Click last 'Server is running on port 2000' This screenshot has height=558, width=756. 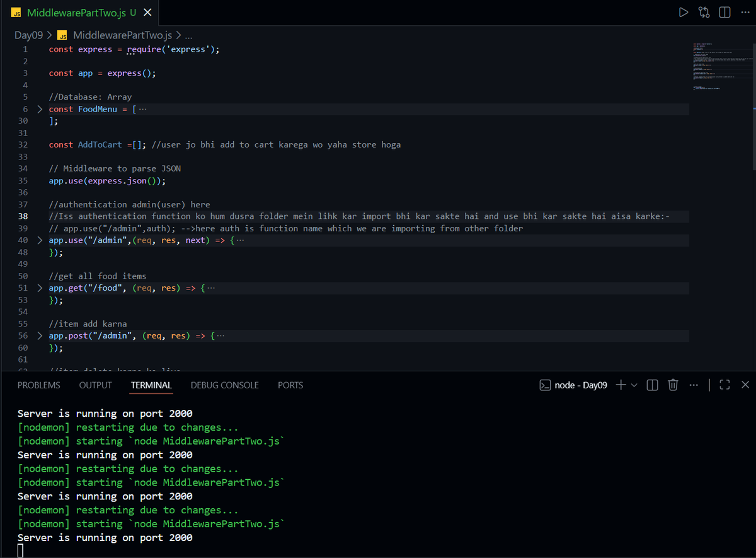(105, 538)
